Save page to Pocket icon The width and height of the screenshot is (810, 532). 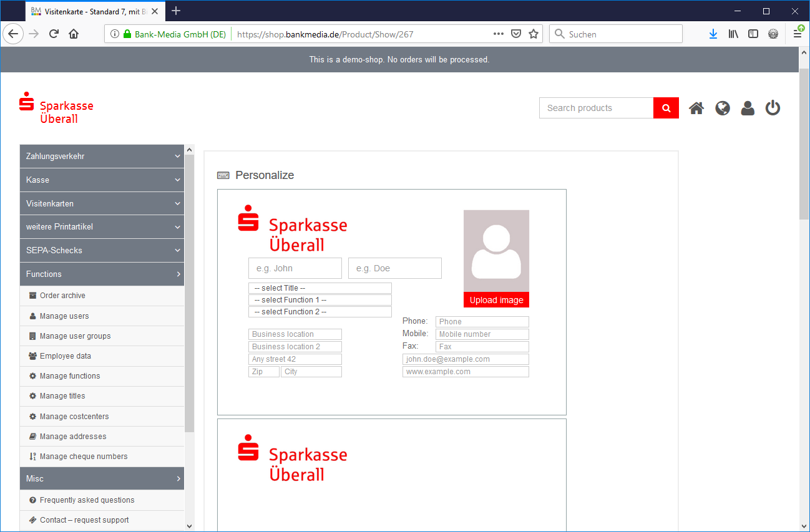click(516, 34)
